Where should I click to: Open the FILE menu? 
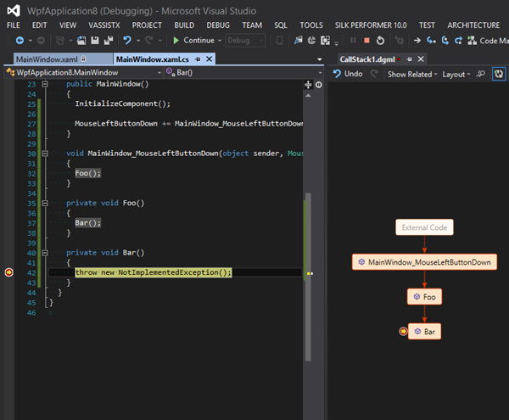[x=14, y=25]
